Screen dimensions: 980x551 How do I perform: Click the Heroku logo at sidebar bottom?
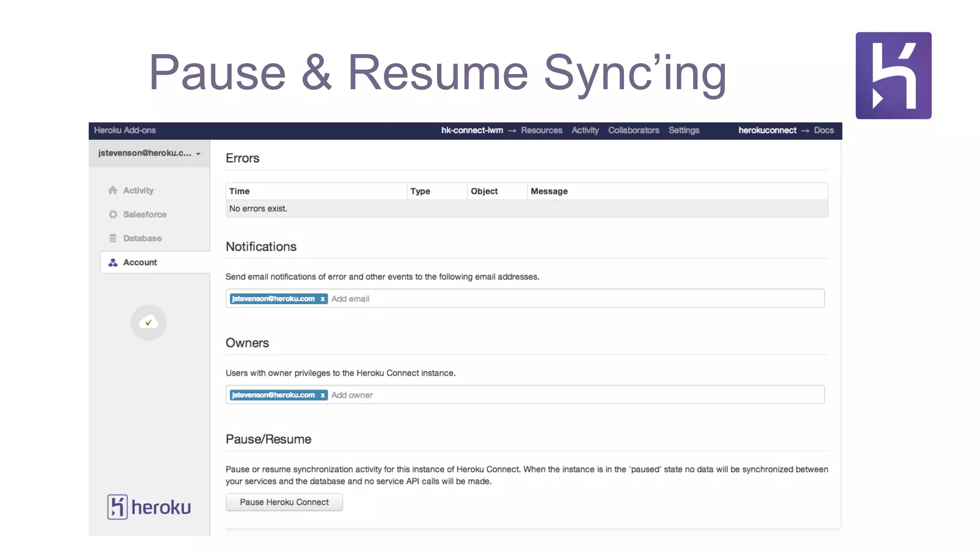[149, 507]
